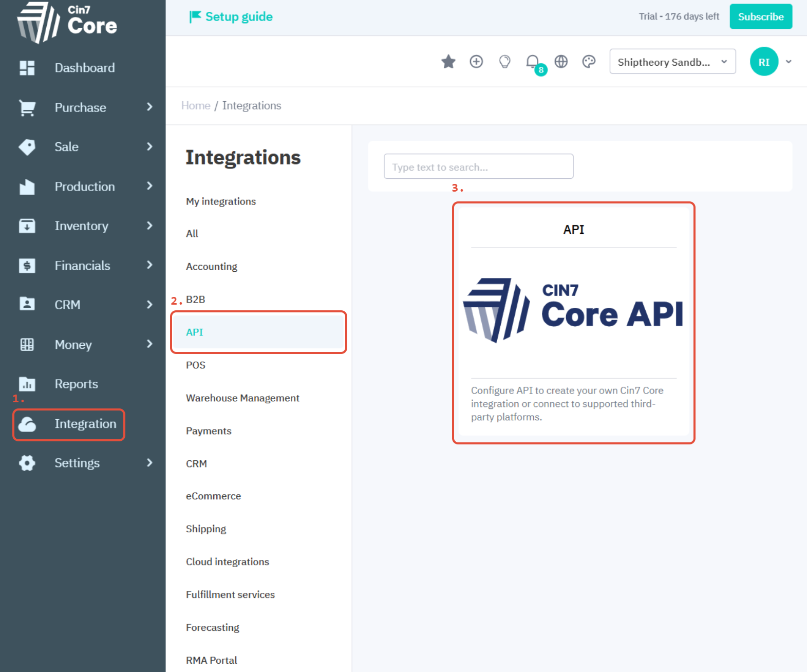807x672 pixels.
Task: Open Dashboard from the sidebar
Action: point(85,68)
